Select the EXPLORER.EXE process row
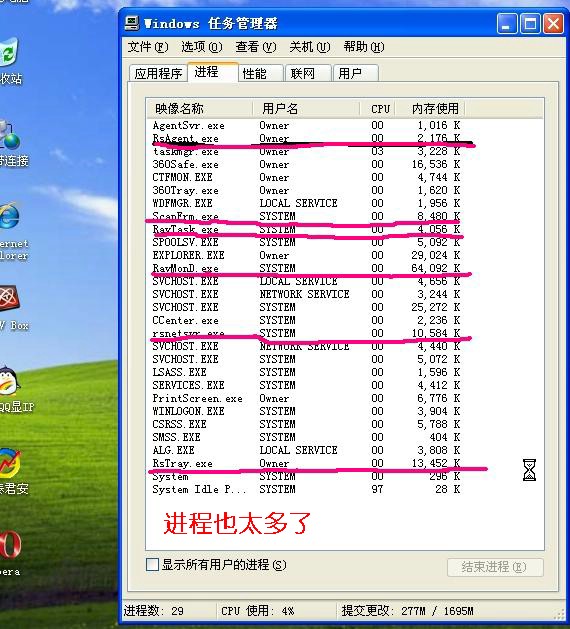570x629 pixels. click(x=306, y=255)
